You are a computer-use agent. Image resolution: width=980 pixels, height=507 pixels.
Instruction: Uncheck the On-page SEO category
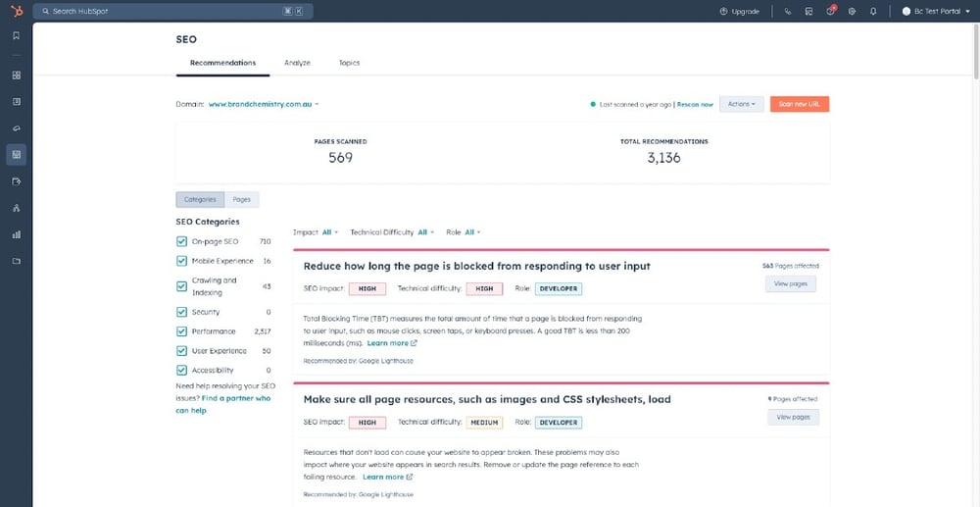click(x=182, y=241)
